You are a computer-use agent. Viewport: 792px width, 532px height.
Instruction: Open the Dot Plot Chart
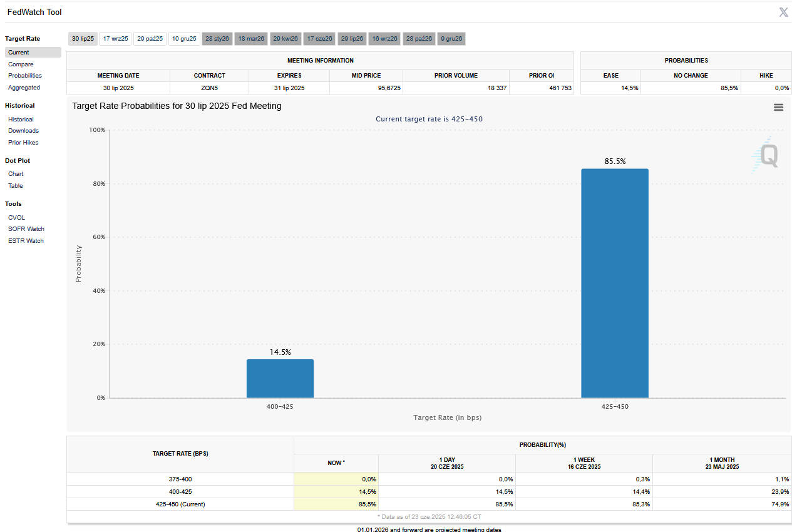click(16, 174)
